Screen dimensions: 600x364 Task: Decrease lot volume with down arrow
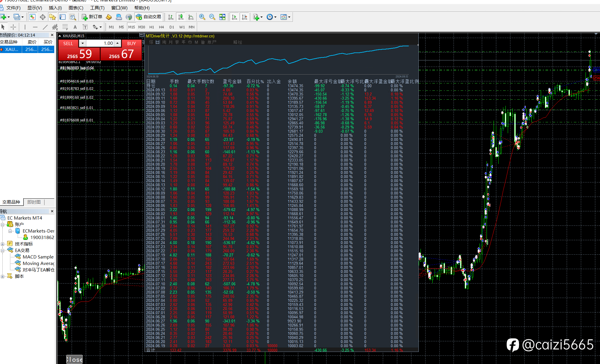83,43
